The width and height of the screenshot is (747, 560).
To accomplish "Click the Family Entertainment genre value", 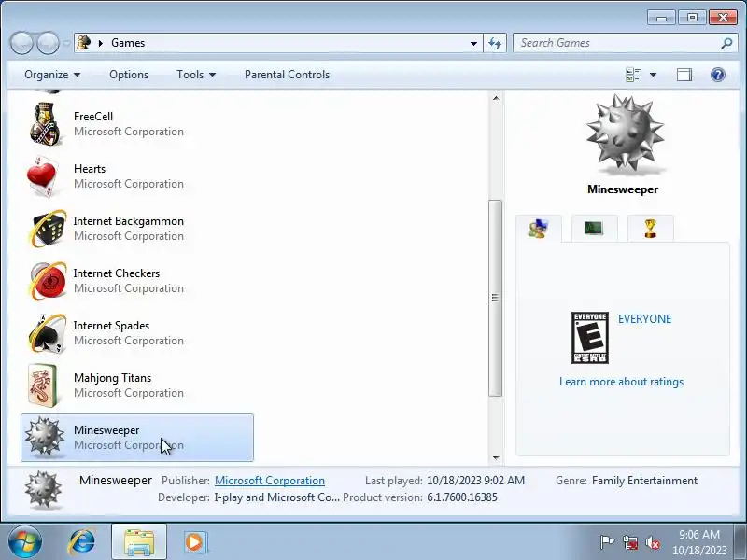I will pyautogui.click(x=644, y=481).
